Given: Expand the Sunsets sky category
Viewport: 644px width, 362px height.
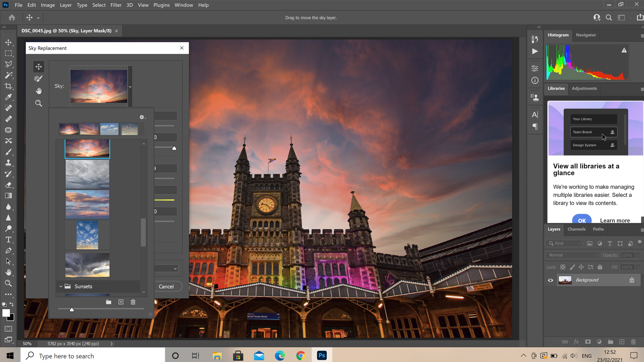Looking at the screenshot, I should pyautogui.click(x=61, y=286).
